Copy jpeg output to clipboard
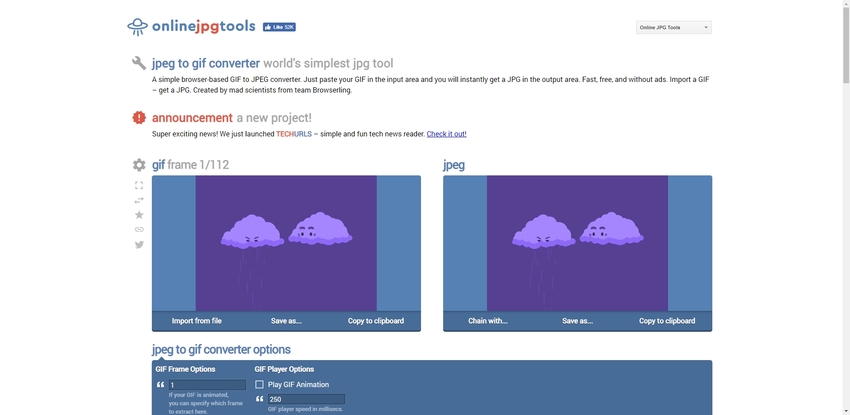Image resolution: width=850 pixels, height=415 pixels. (667, 321)
